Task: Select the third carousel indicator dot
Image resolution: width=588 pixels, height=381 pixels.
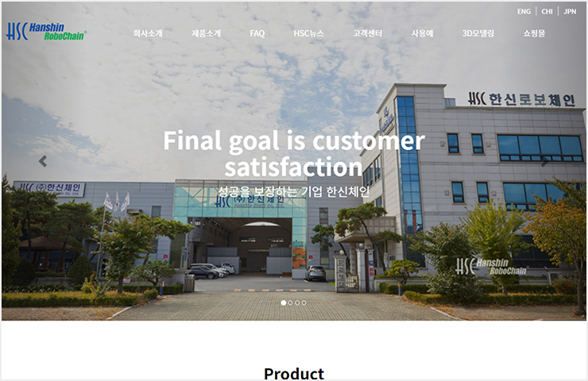Action: [297, 302]
